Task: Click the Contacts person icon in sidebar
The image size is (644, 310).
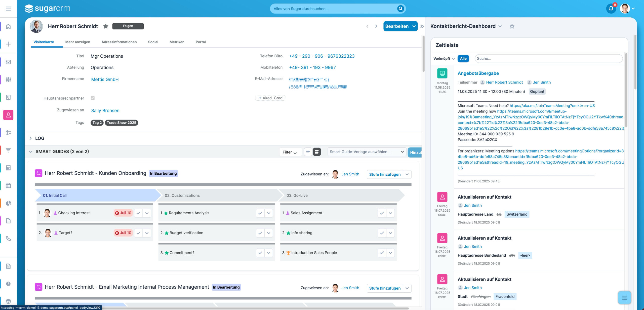Action: [8, 115]
